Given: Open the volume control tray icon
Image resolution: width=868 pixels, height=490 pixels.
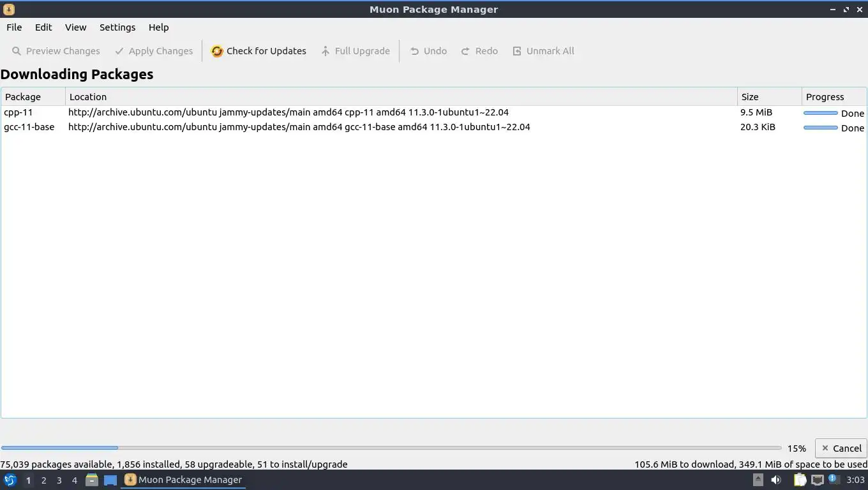Looking at the screenshot, I should [776, 480].
